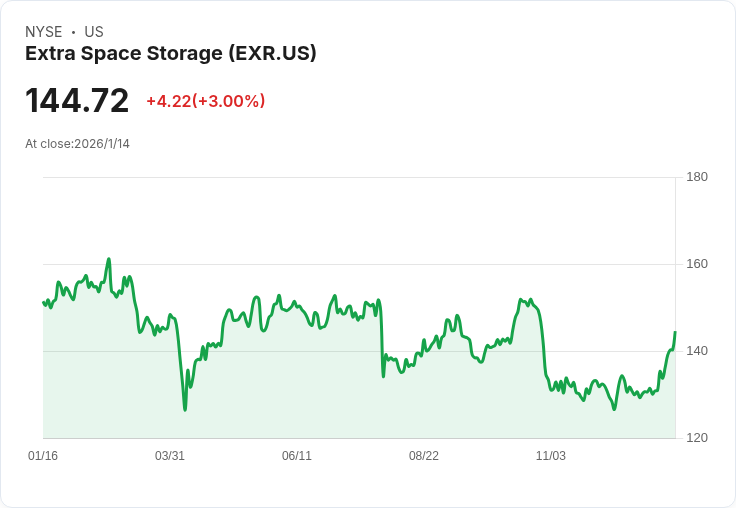Viewport: 736px width, 508px height.
Task: Click the latest endpoint of the price line
Action: point(675,332)
